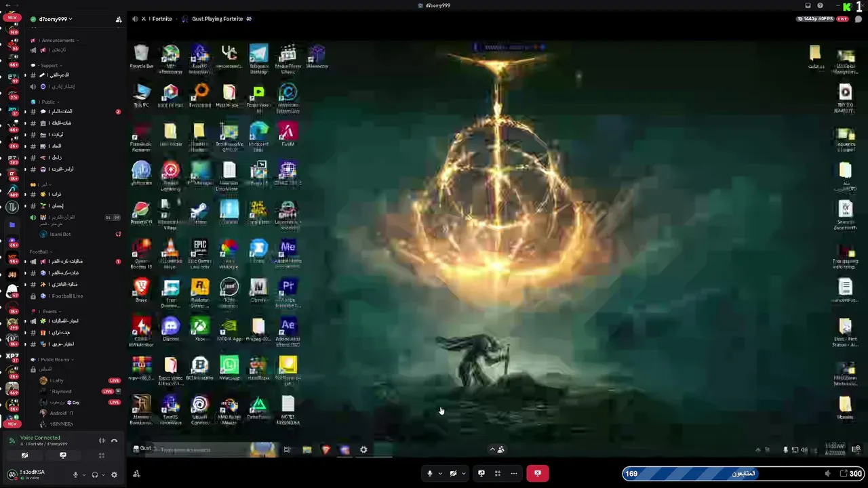This screenshot has height=488, width=868.
Task: Toggle camera in the stream control bar
Action: (x=453, y=473)
